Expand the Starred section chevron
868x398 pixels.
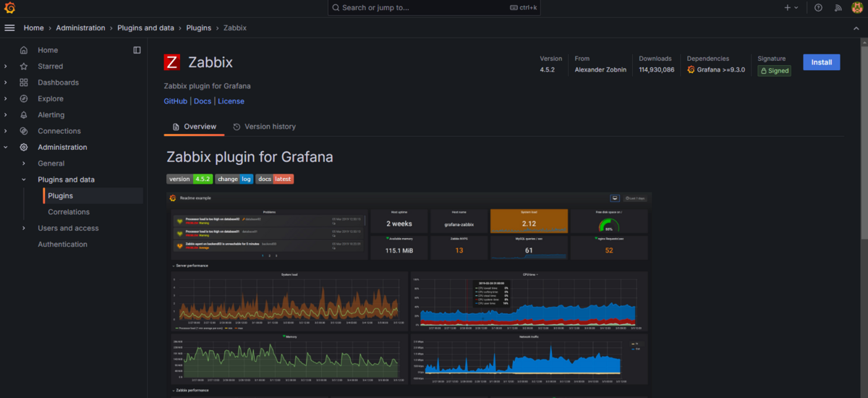tap(6, 66)
